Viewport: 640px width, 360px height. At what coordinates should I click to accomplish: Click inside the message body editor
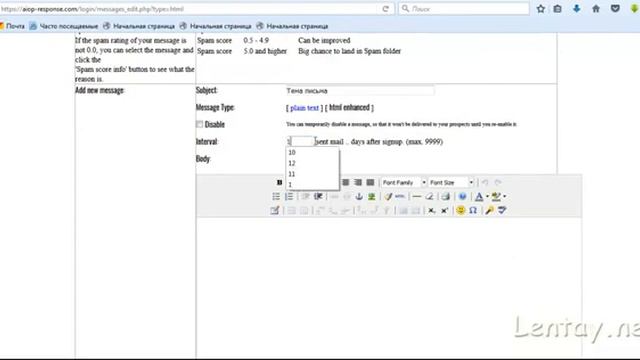point(389,288)
